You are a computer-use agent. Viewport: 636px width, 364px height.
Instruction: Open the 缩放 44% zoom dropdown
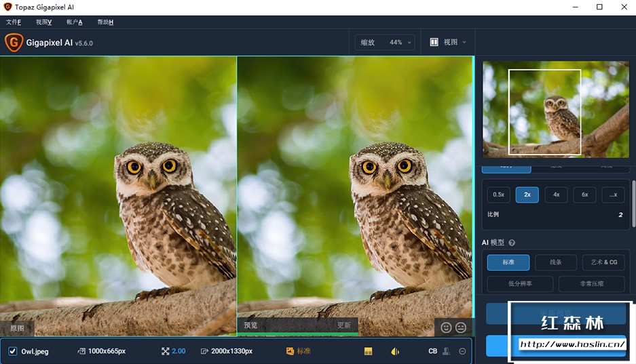pos(386,42)
